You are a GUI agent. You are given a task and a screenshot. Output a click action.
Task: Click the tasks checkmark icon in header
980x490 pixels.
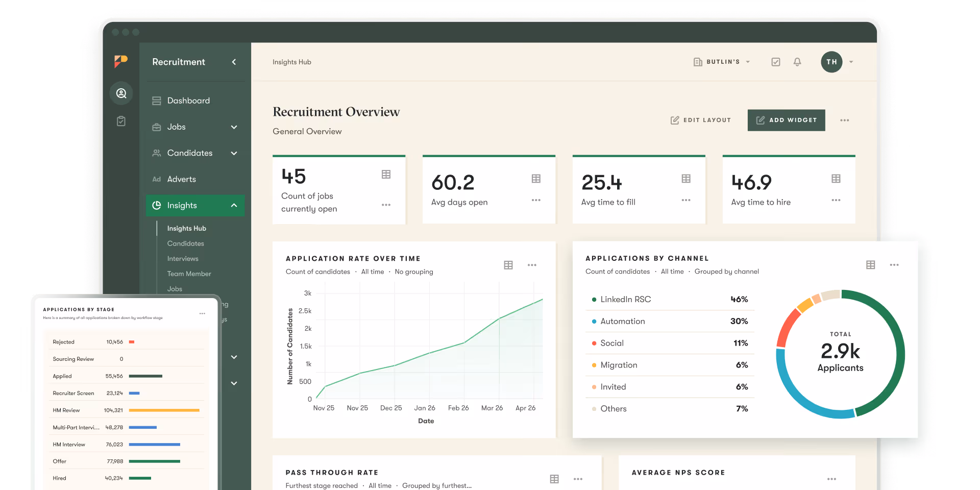[x=776, y=62]
